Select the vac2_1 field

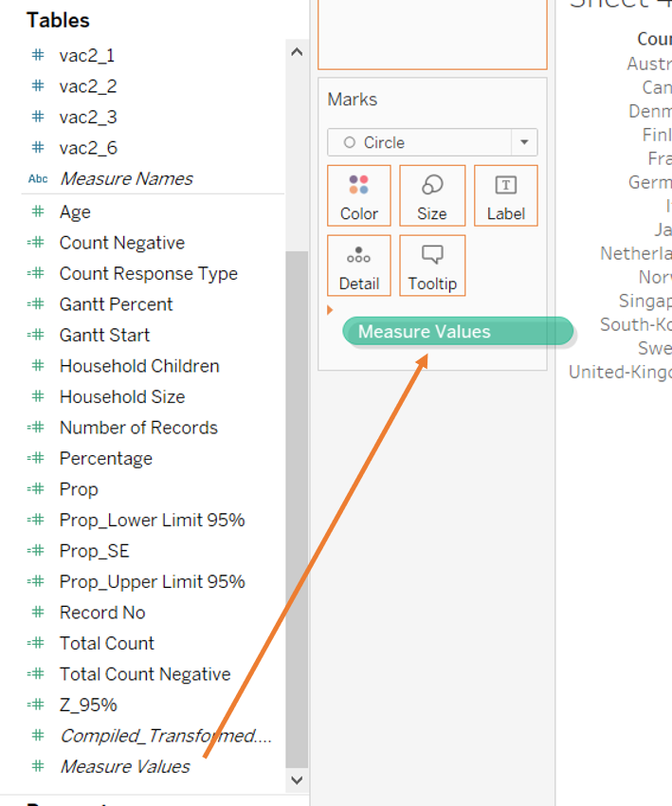87,56
